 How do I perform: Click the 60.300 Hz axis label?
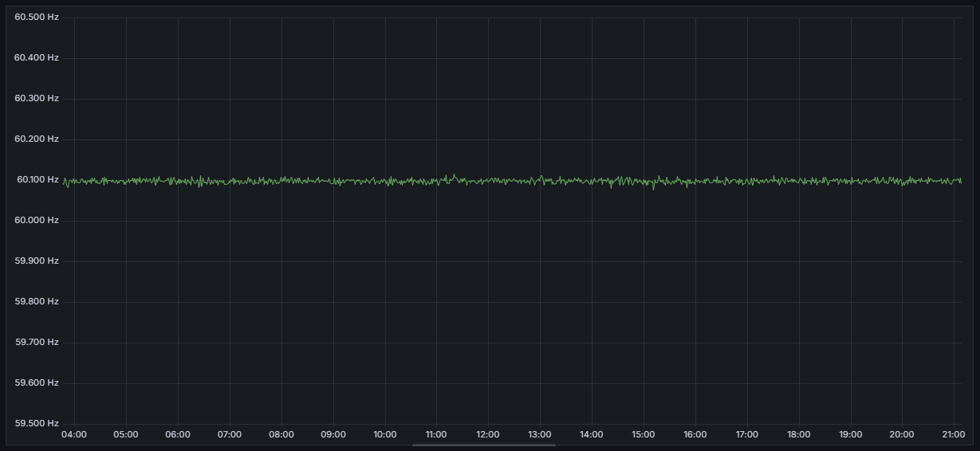(37, 98)
